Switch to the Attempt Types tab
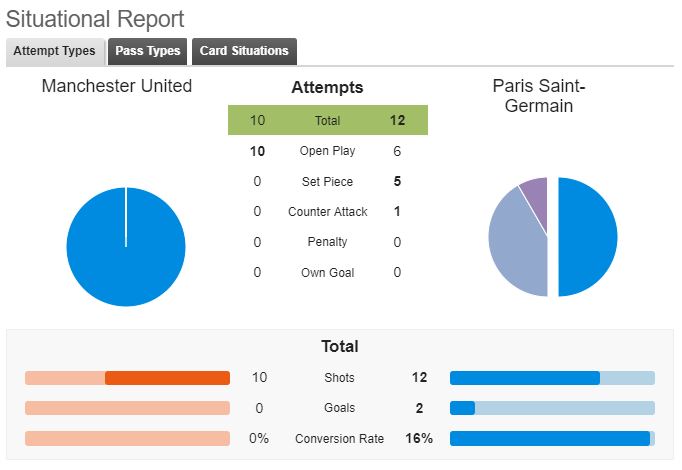The image size is (682, 470). 55,51
